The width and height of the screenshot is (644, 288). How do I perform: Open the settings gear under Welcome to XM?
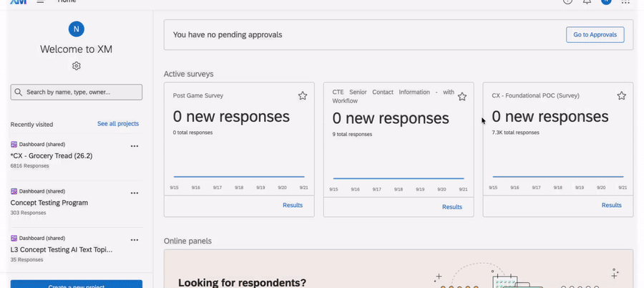pos(76,66)
